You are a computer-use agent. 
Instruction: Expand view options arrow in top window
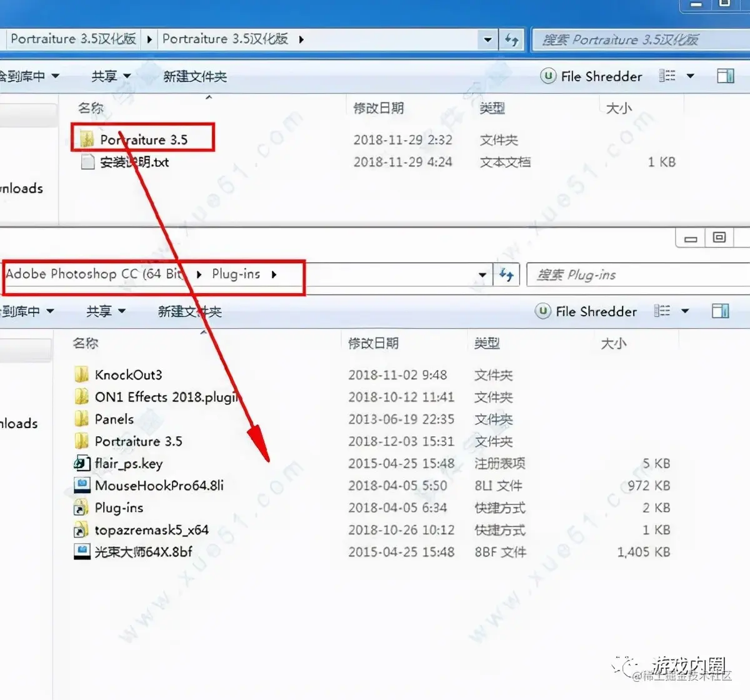click(691, 76)
